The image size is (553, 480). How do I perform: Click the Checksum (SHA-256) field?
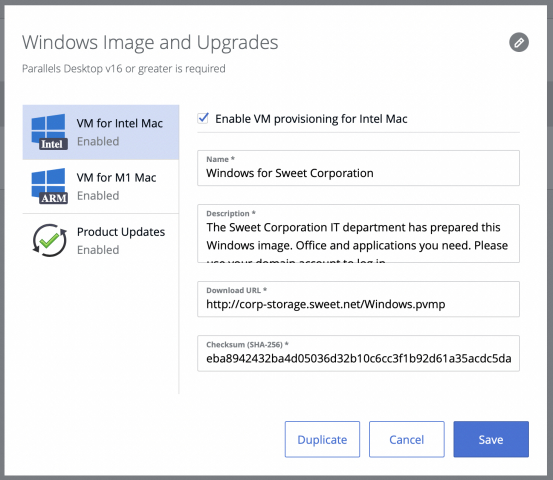(x=358, y=353)
